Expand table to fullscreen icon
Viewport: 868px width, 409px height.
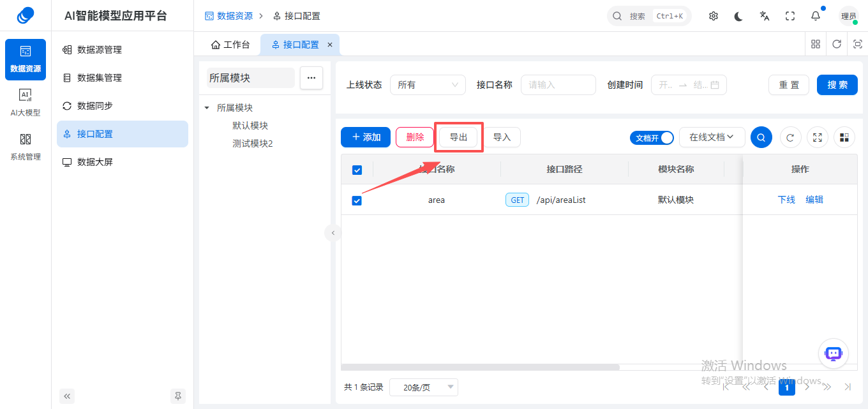tap(817, 137)
